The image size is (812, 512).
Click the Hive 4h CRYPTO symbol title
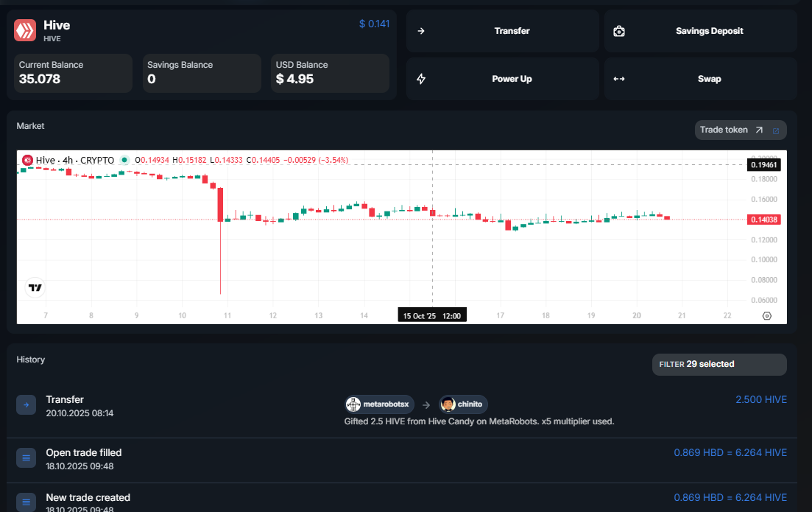coord(74,160)
